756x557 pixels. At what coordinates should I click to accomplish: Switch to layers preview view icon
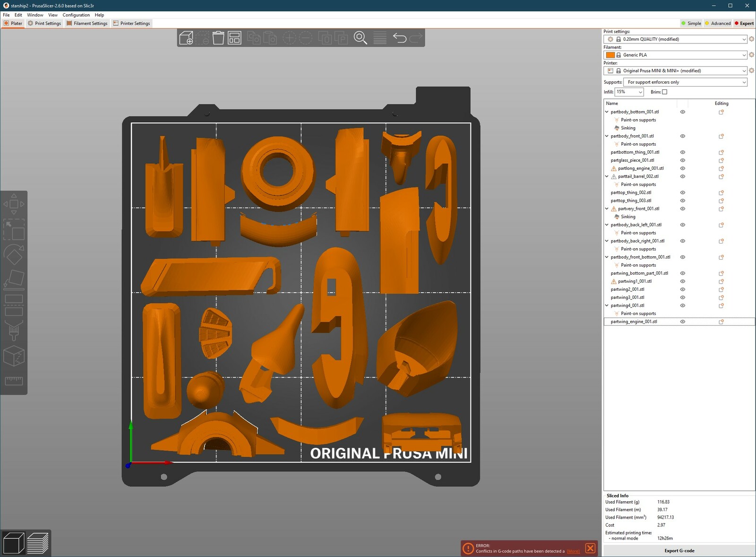coord(38,543)
